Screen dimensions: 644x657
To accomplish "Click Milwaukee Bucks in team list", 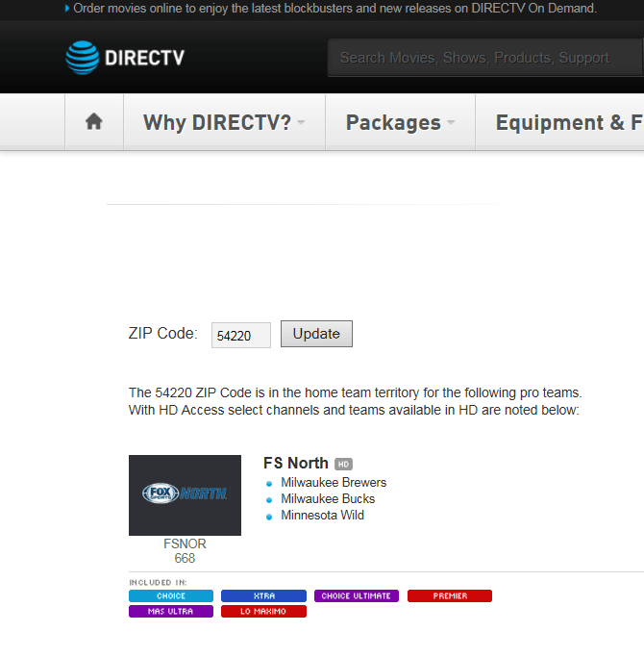I will click(x=328, y=499).
